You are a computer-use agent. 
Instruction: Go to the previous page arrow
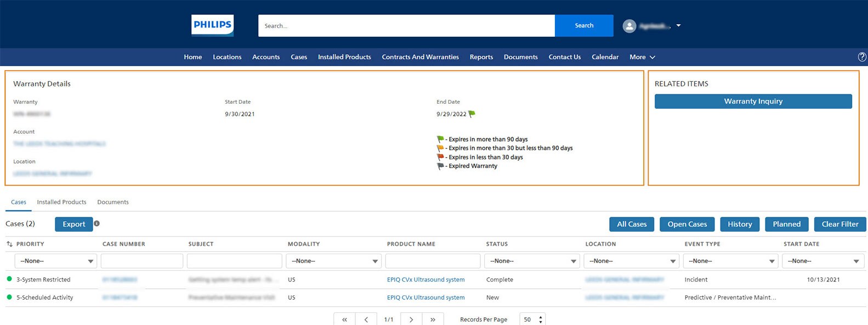coord(366,320)
